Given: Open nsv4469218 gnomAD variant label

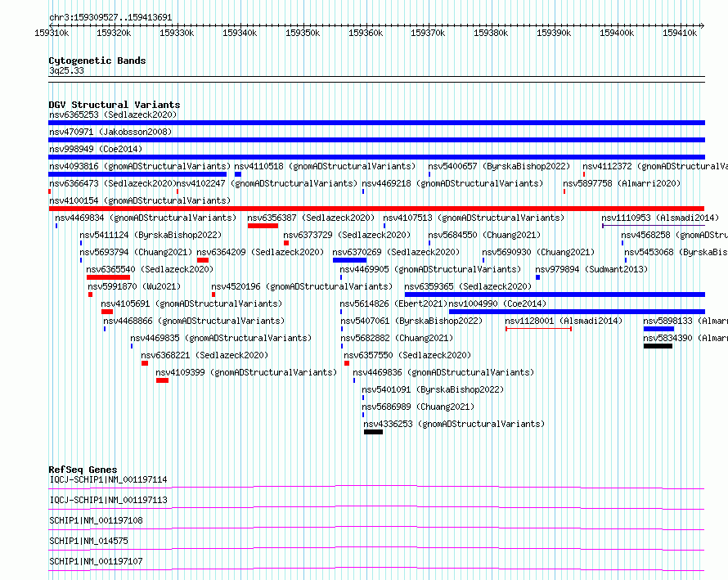Looking at the screenshot, I should (x=452, y=183).
